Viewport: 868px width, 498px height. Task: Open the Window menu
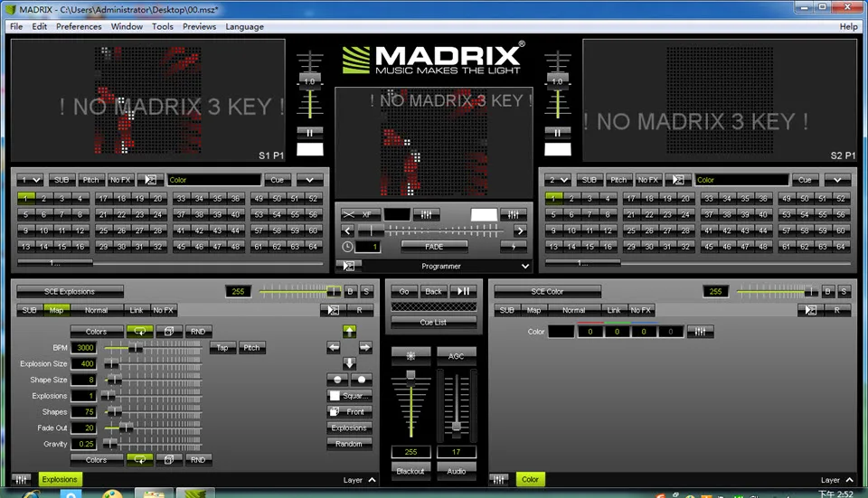click(127, 26)
